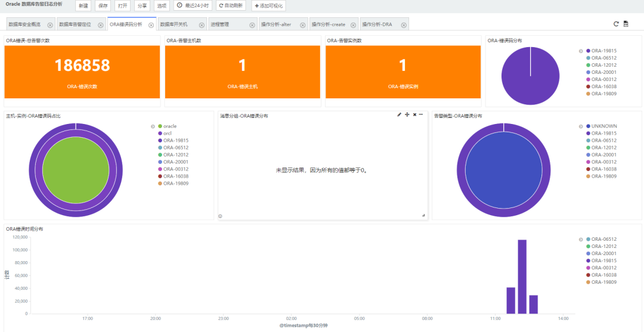The height and width of the screenshot is (332, 644).
Task: Click the 保存 button
Action: pos(103,6)
